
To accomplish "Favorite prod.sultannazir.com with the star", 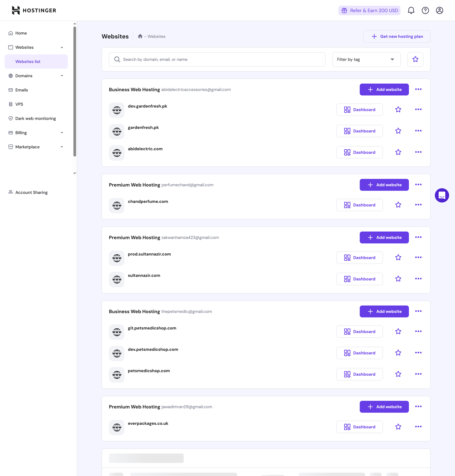I will (398, 257).
